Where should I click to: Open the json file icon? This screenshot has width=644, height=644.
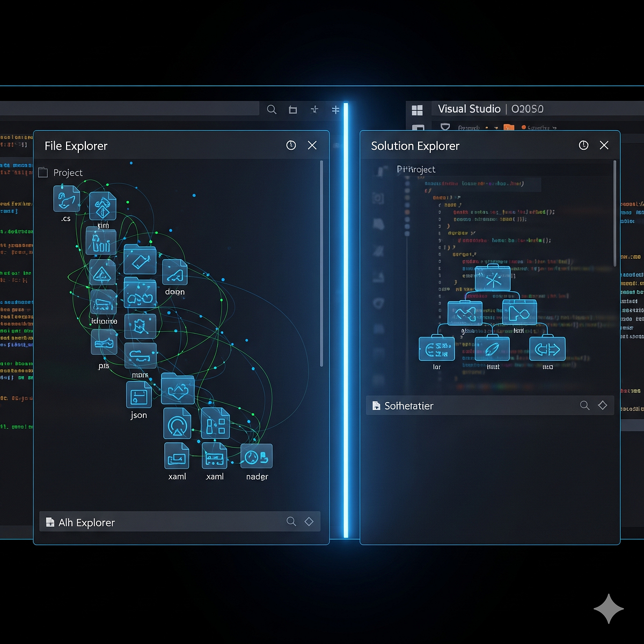click(138, 396)
